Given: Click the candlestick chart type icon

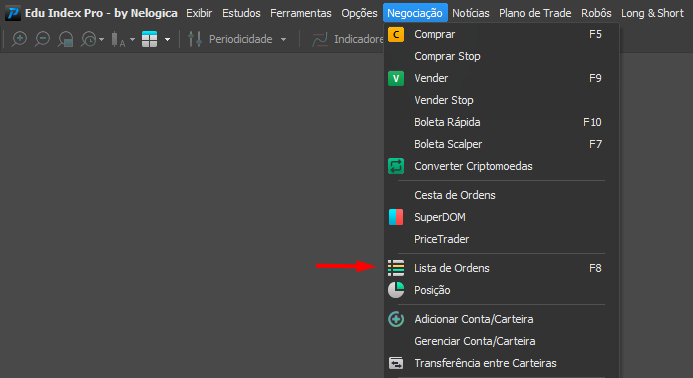Looking at the screenshot, I should (118, 39).
